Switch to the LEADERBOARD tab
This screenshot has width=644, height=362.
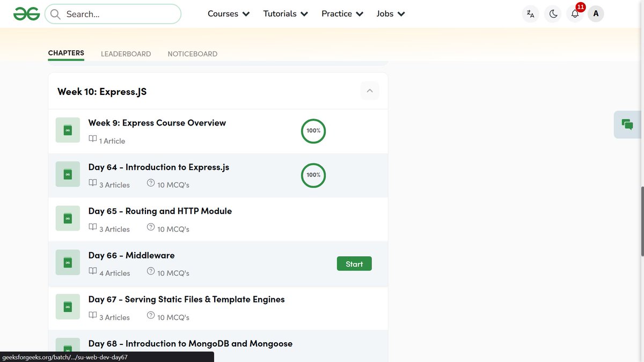pyautogui.click(x=126, y=54)
